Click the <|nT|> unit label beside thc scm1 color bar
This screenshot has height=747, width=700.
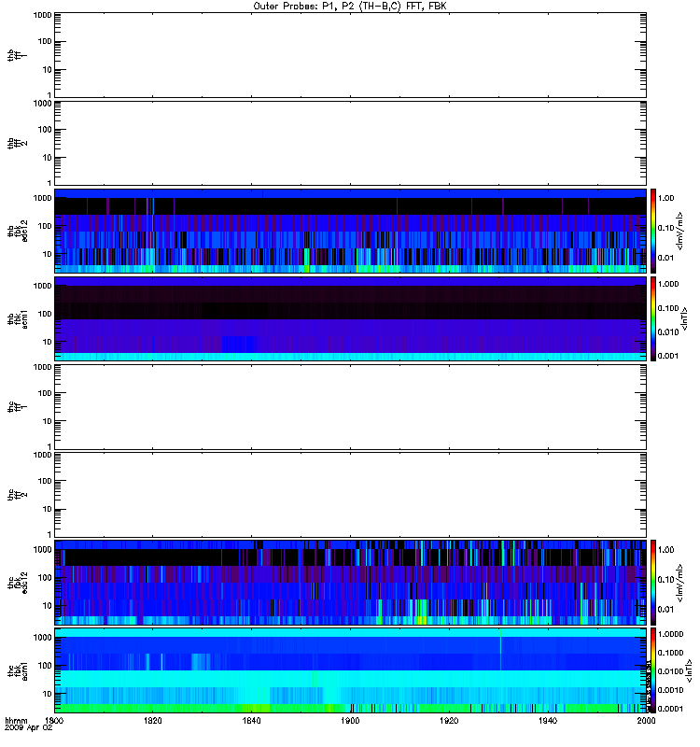[x=688, y=671]
